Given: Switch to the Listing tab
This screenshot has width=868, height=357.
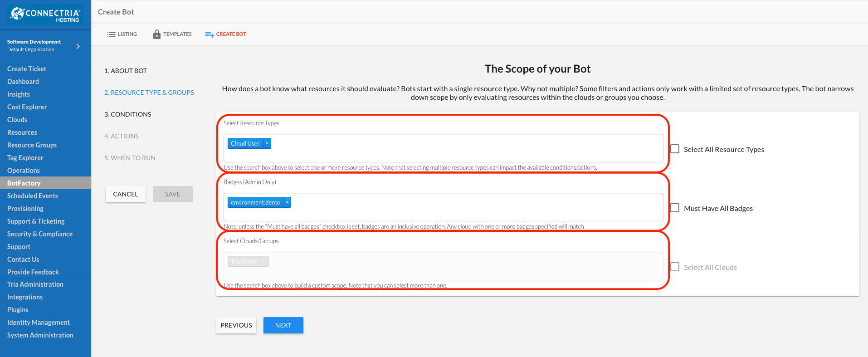Looking at the screenshot, I should point(122,34).
